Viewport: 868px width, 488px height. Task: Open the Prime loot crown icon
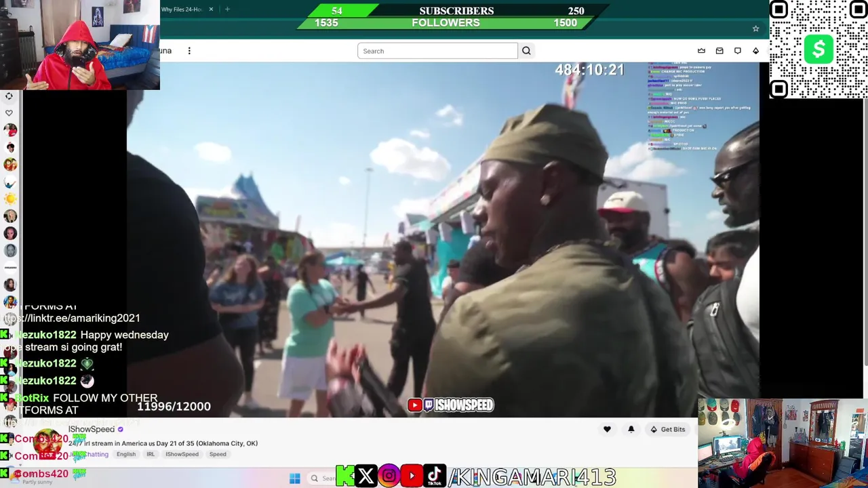click(701, 51)
